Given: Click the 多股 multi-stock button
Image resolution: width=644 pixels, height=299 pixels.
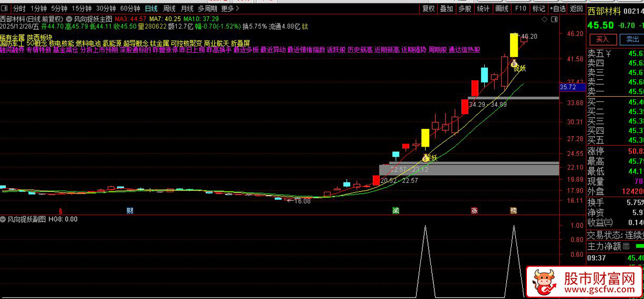Looking at the screenshot, I should 464,8.
